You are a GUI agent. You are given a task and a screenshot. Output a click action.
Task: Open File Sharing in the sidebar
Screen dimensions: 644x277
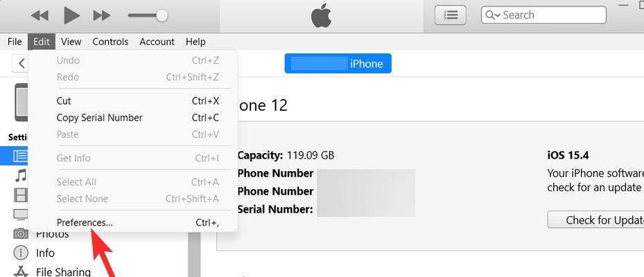point(63,271)
